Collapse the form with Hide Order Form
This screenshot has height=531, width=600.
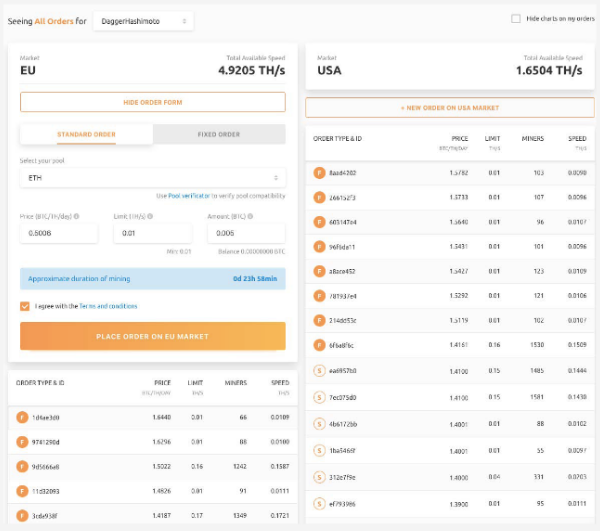[x=152, y=102]
